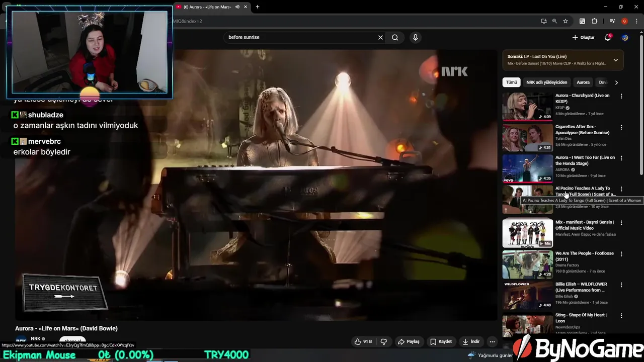This screenshot has width=644, height=362.
Task: Open Aurora I Went Too Far thumbnail
Action: pos(527,168)
